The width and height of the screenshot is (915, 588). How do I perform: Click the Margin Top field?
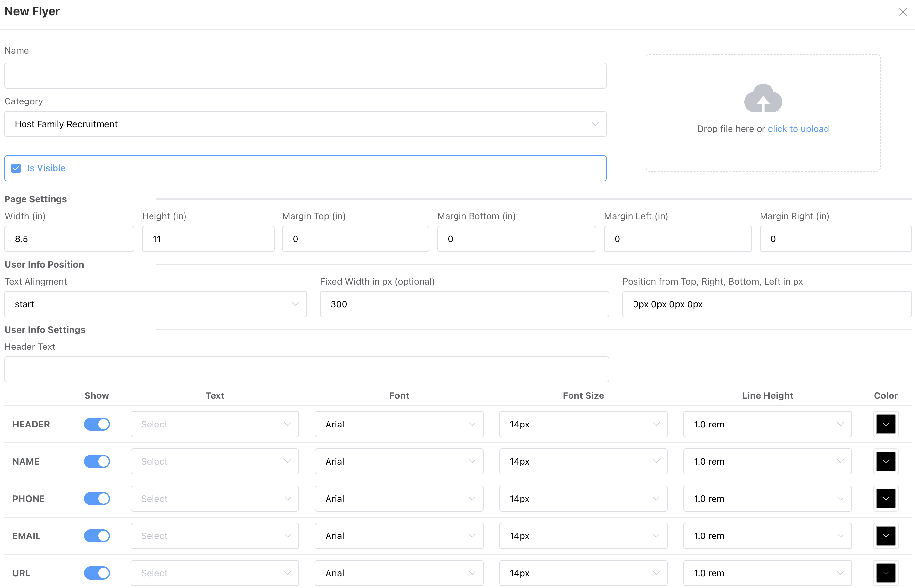pyautogui.click(x=356, y=239)
